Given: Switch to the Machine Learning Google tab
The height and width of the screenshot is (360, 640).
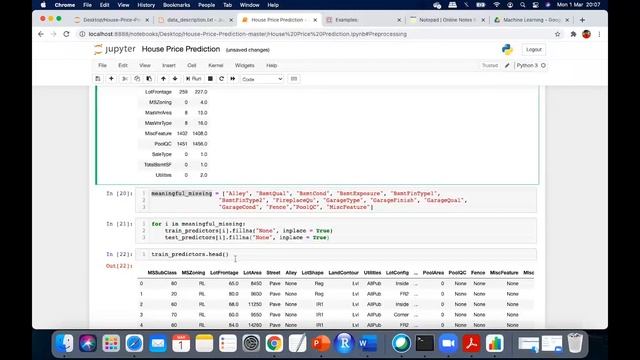Looking at the screenshot, I should (x=531, y=20).
